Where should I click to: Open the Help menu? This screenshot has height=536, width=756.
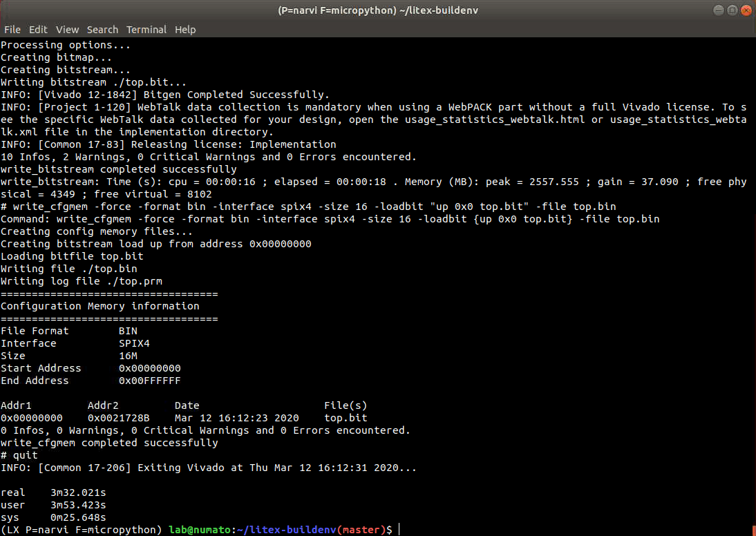(185, 30)
